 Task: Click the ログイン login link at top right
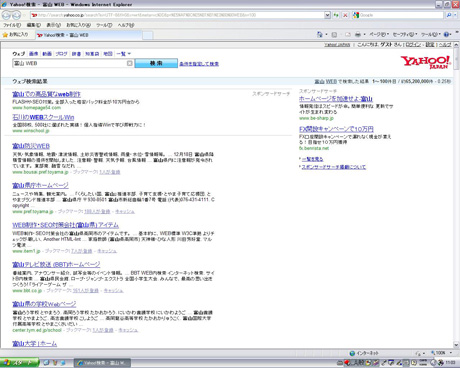coord(413,45)
